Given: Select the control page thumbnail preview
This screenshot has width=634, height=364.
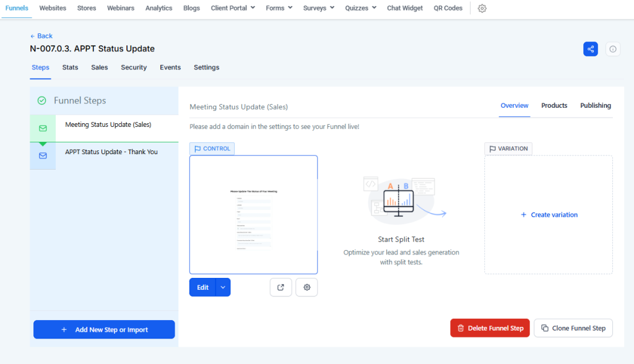Looking at the screenshot, I should pyautogui.click(x=253, y=214).
